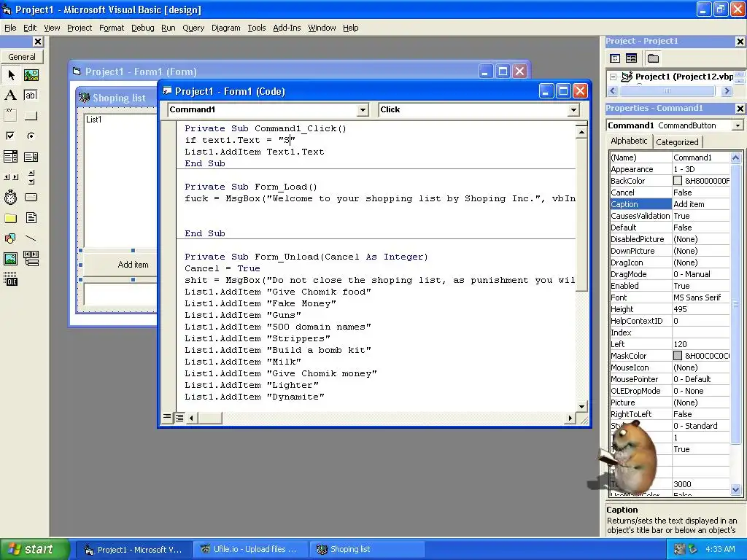Screen dimensions: 747x560
Task: Select the FileListBox control tool
Action: pyautogui.click(x=31, y=218)
